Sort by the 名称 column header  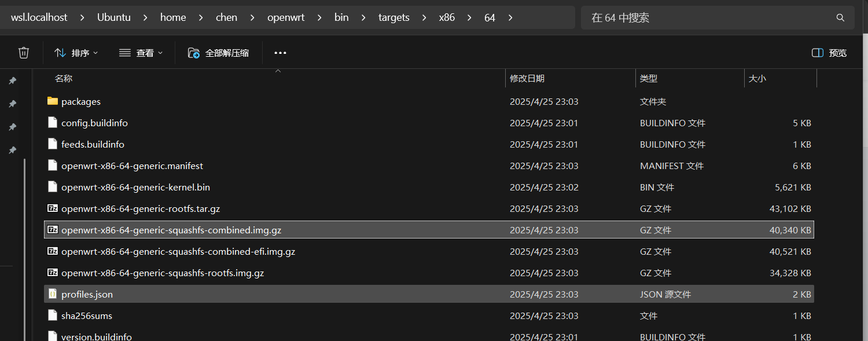pyautogui.click(x=64, y=78)
